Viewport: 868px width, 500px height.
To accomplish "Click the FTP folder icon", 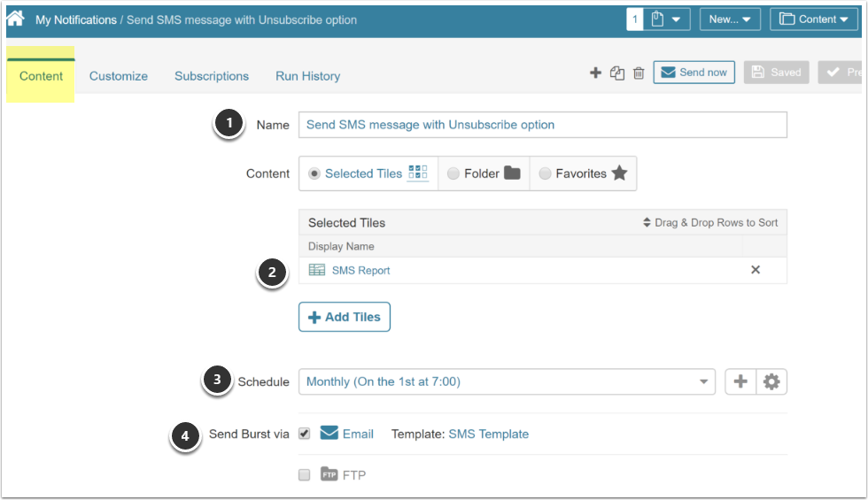I will (x=329, y=474).
